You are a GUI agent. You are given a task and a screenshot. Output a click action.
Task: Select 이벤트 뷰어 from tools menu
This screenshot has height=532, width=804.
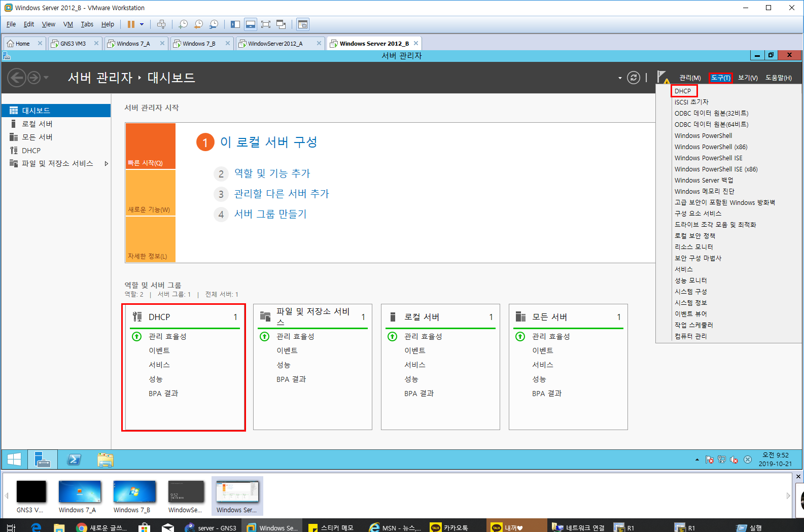coord(690,314)
